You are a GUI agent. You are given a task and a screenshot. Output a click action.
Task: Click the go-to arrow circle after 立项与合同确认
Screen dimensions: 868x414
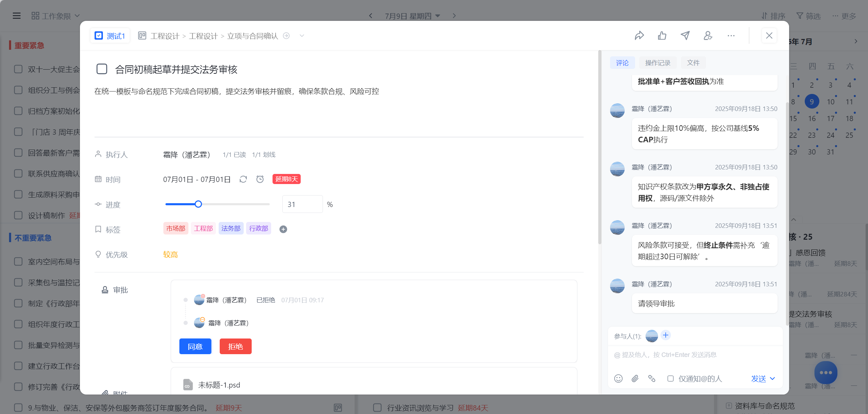(286, 36)
